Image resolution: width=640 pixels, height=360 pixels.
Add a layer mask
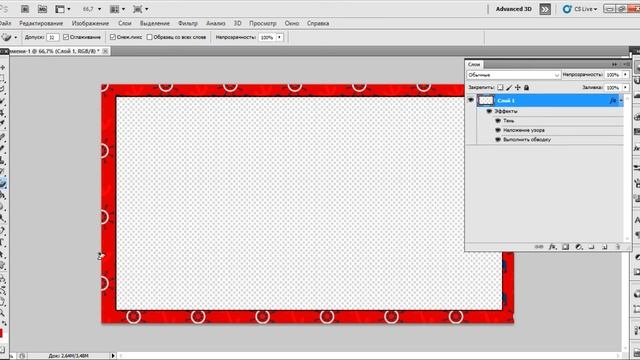(x=565, y=247)
